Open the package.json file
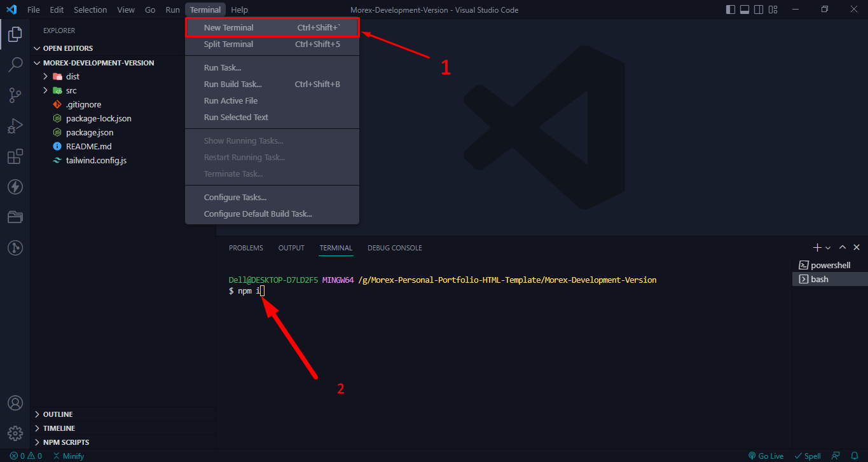Viewport: 868px width, 462px height. pos(124,132)
